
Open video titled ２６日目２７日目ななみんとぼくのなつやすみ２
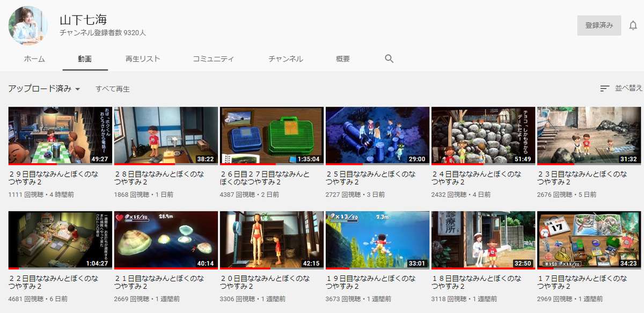(266, 178)
